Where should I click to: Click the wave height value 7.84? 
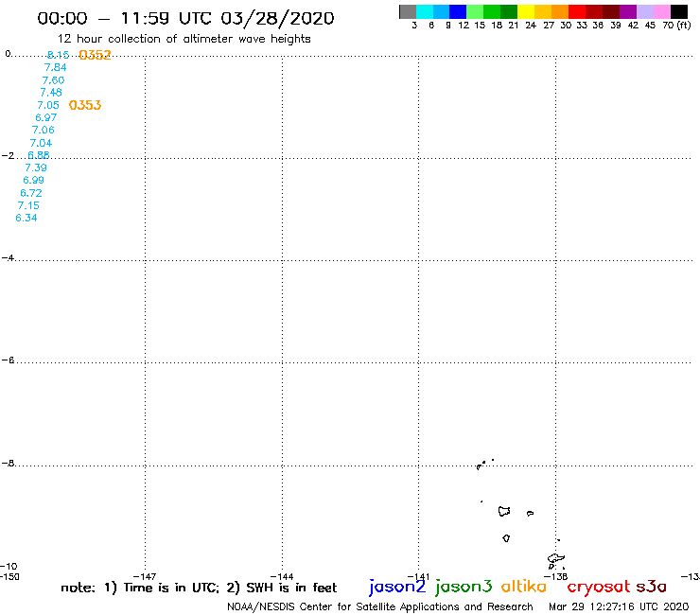56,67
